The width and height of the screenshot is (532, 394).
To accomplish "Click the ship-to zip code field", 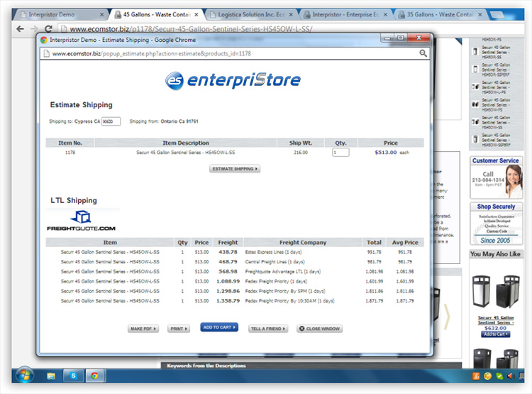I will [111, 121].
